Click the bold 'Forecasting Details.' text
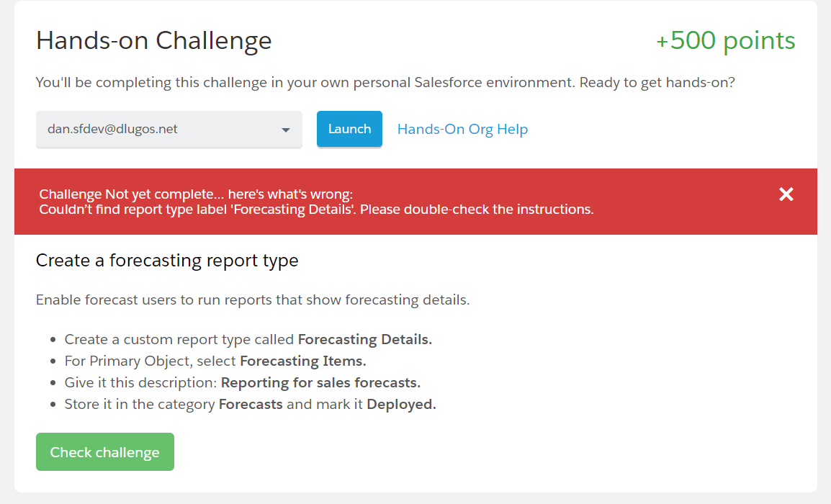The width and height of the screenshot is (831, 504). click(x=364, y=339)
